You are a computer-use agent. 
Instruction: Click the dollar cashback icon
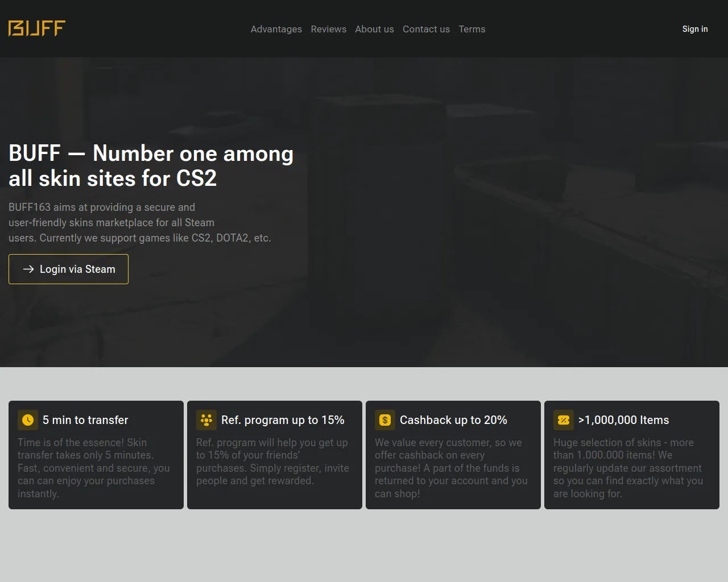385,420
